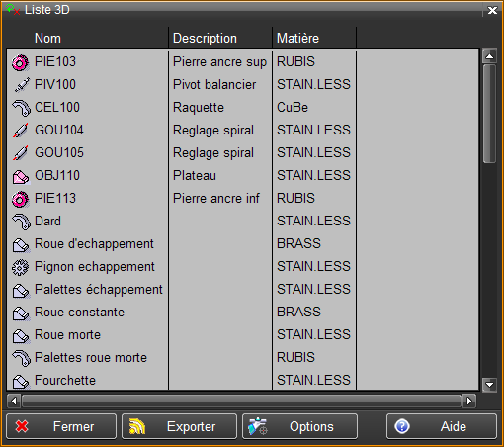This screenshot has height=447, width=504.
Task: Select the gear icon beside Pignon echappement
Action: point(20,268)
